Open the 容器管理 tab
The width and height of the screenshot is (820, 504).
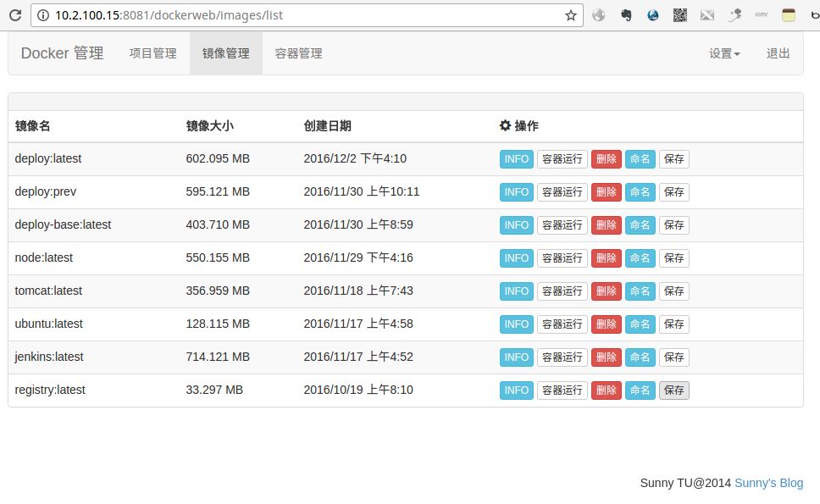click(x=299, y=53)
